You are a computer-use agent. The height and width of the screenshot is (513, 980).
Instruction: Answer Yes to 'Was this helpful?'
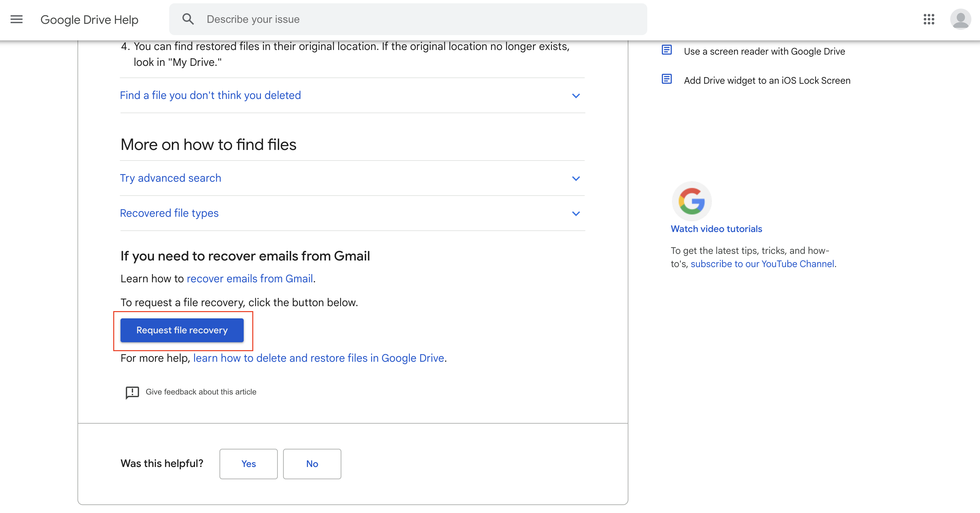248,464
